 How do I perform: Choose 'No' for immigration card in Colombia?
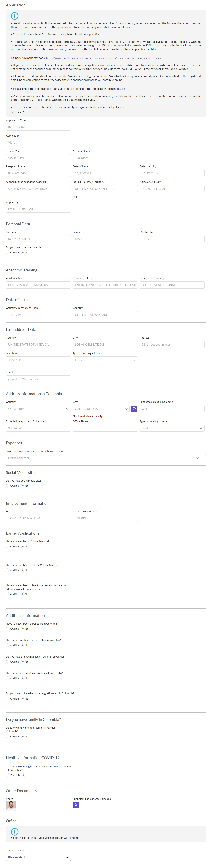point(23,699)
